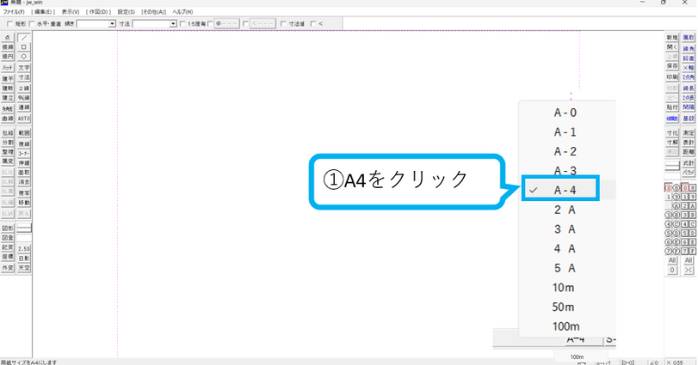This screenshot has width=698, height=365.
Task: Open the ヘルプ(H) menu
Action: (183, 12)
